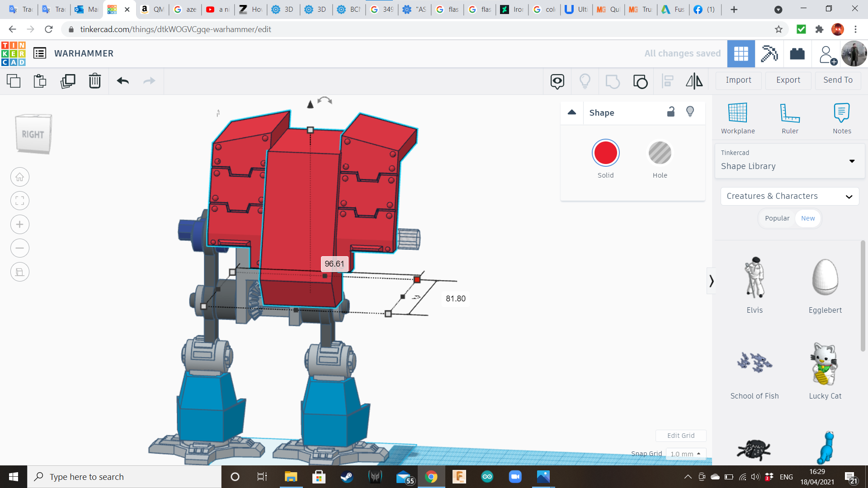
Task: Toggle the shape lock icon
Action: 671,112
